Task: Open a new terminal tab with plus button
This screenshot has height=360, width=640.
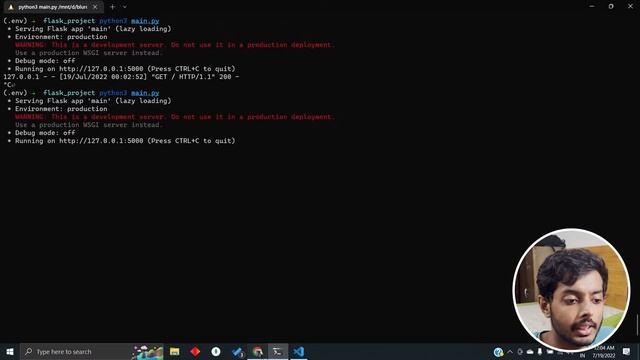Action: click(112, 7)
